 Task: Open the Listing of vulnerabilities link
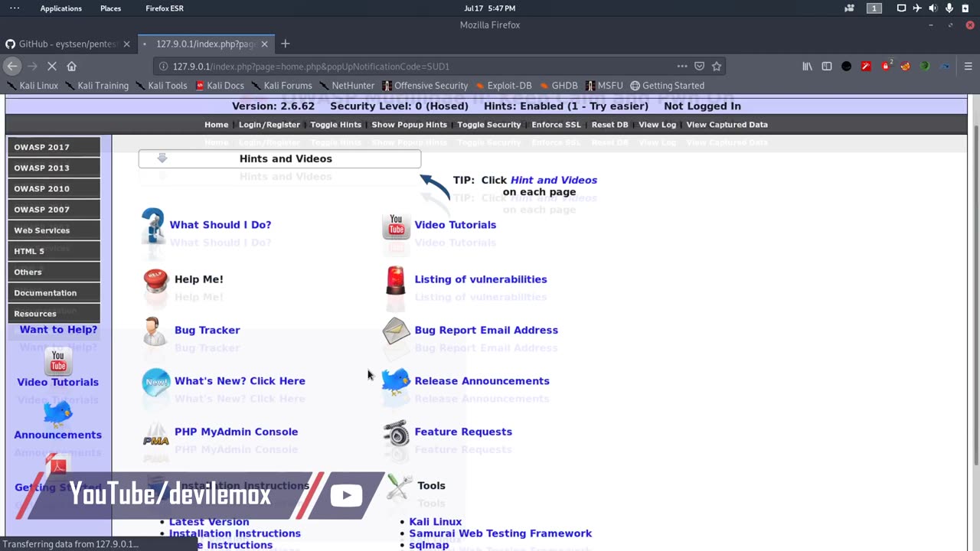481,279
